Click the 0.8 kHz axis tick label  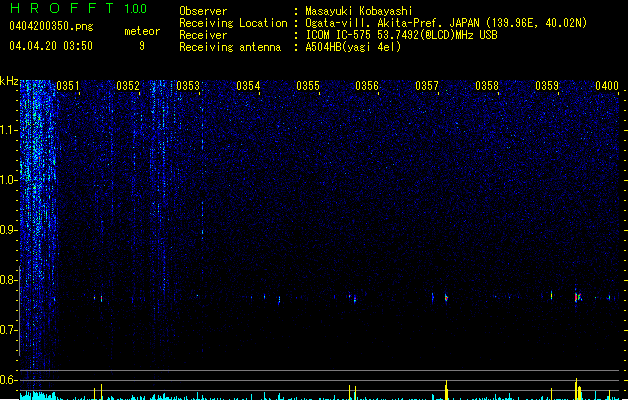[8, 280]
